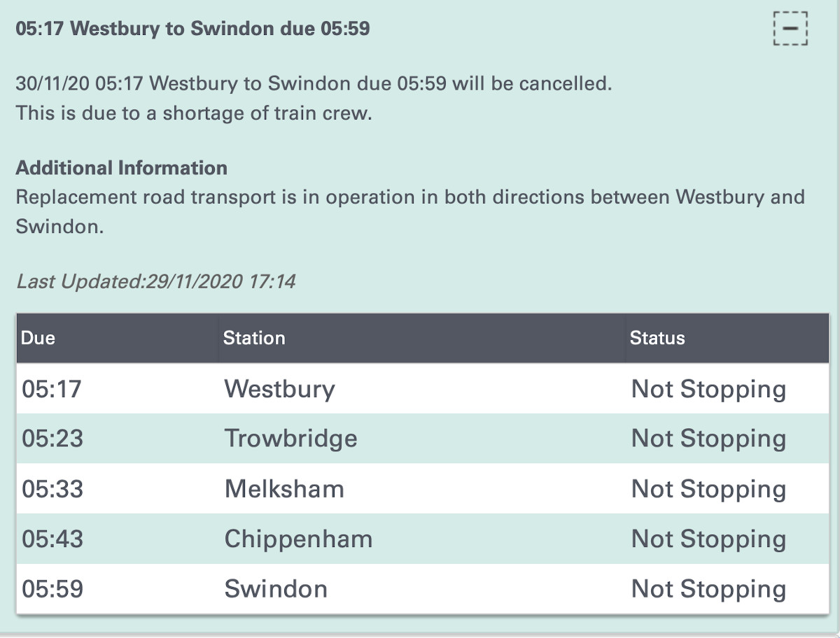Select the Trowbridge station cell

coord(290,439)
